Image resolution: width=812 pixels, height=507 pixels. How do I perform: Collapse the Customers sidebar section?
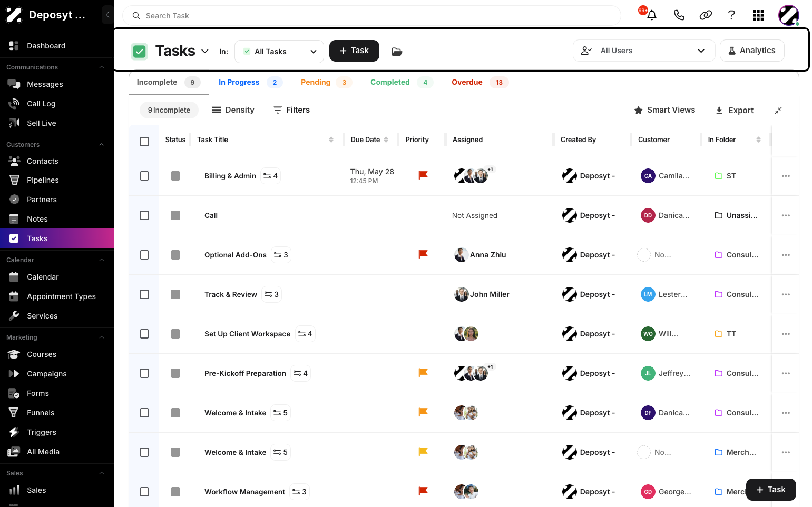pyautogui.click(x=102, y=145)
